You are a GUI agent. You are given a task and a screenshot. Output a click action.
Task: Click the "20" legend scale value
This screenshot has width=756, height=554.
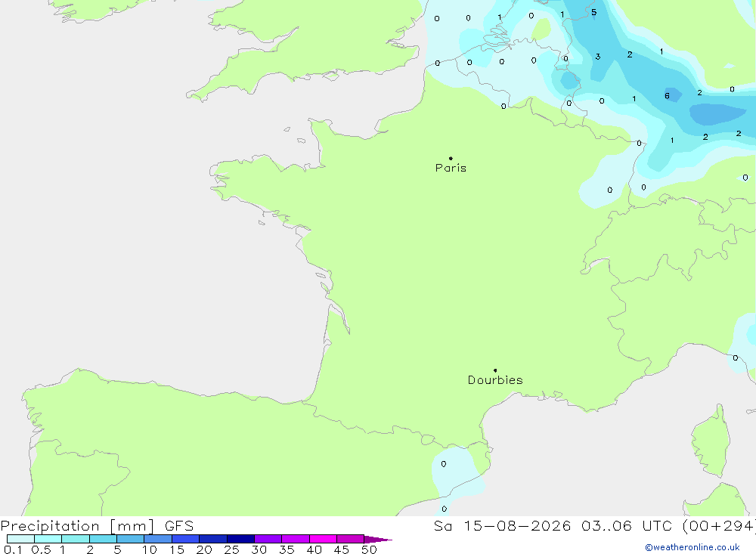click(x=204, y=549)
